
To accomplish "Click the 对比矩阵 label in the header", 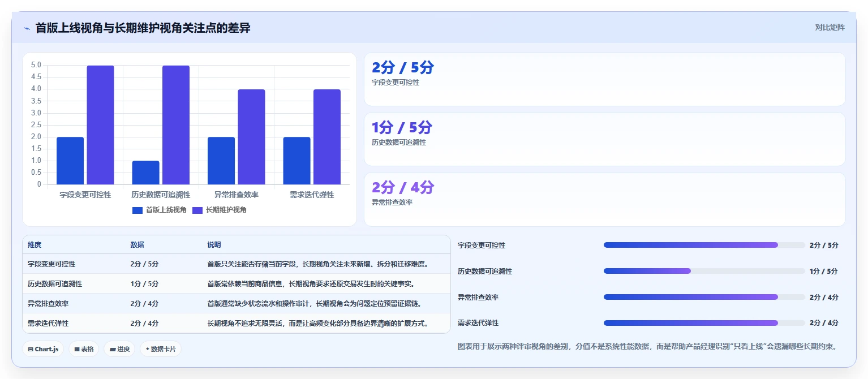I will point(830,27).
